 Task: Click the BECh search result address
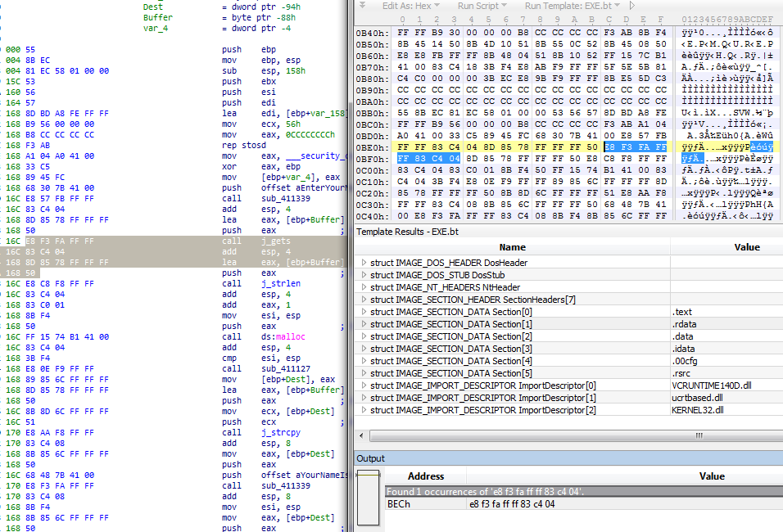[399, 504]
